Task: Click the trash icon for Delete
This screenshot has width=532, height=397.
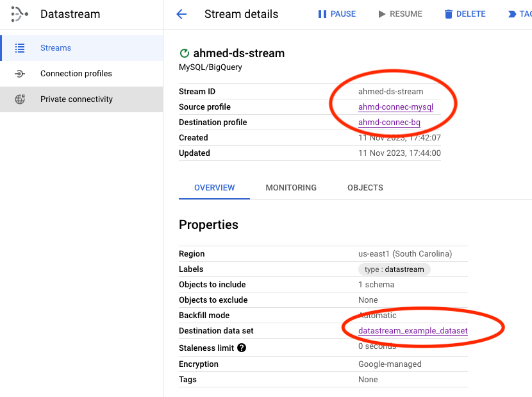Action: tap(449, 14)
